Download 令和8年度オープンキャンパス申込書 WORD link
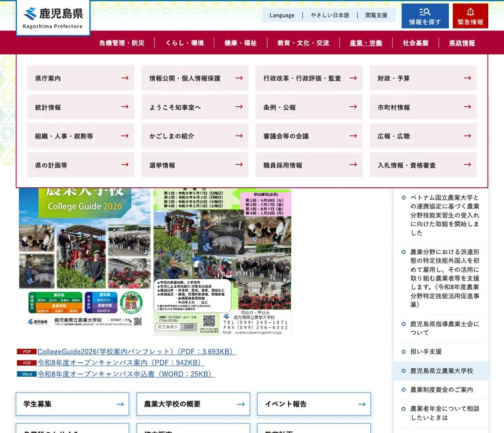The width and height of the screenshot is (504, 433). tap(126, 374)
